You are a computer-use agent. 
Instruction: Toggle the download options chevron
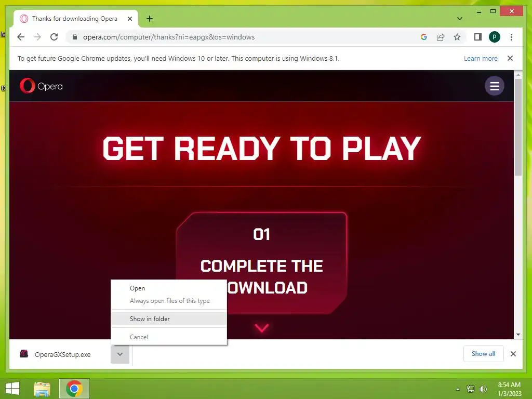tap(120, 354)
